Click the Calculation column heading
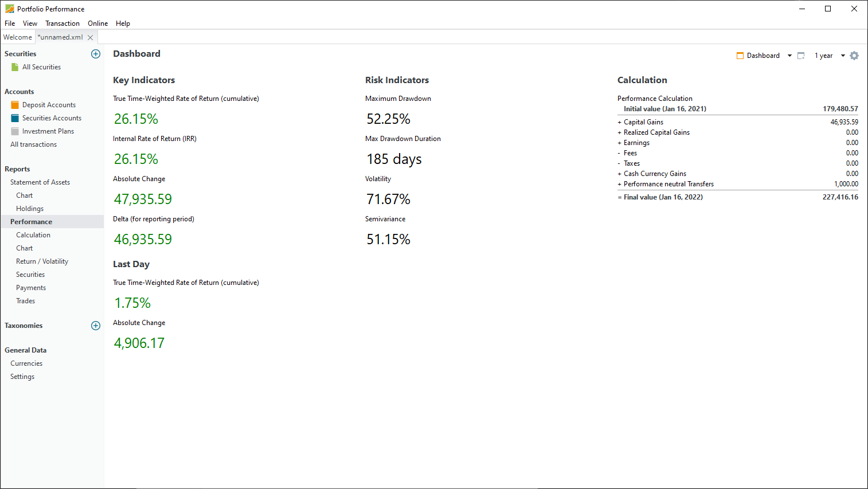Image resolution: width=868 pixels, height=489 pixels. coord(642,80)
